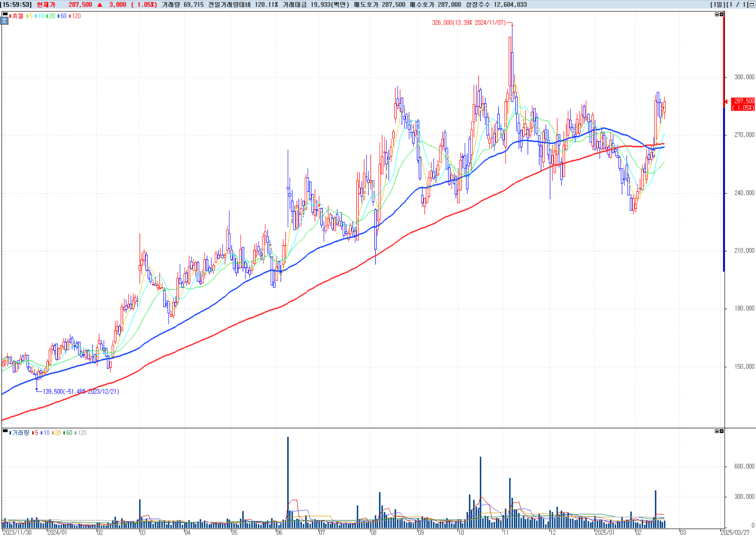Screen dimensions: 756x536
Task: Select the 20-day price moving average legend
Action: click(x=52, y=16)
